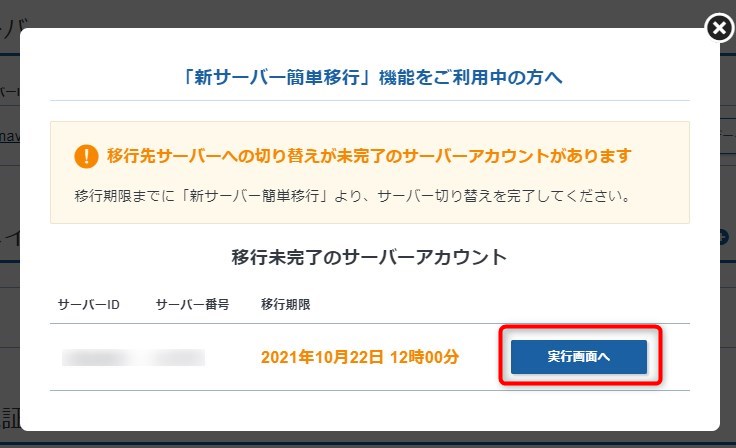The width and height of the screenshot is (736, 448).
Task: Click the 実行画面へ button
Action: pos(579,357)
